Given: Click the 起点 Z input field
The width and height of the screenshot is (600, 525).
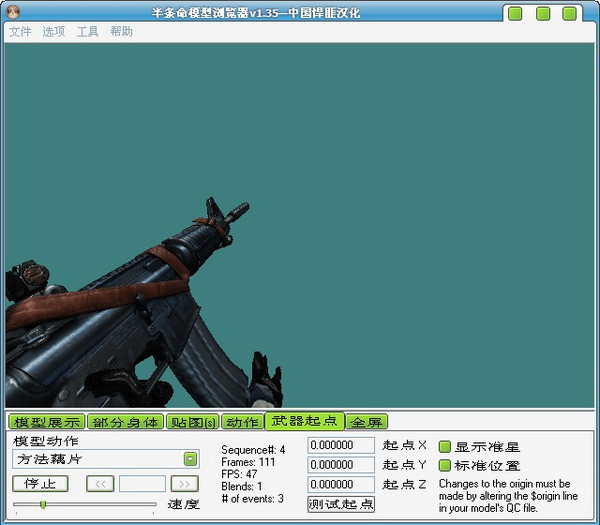Looking at the screenshot, I should click(x=340, y=485).
